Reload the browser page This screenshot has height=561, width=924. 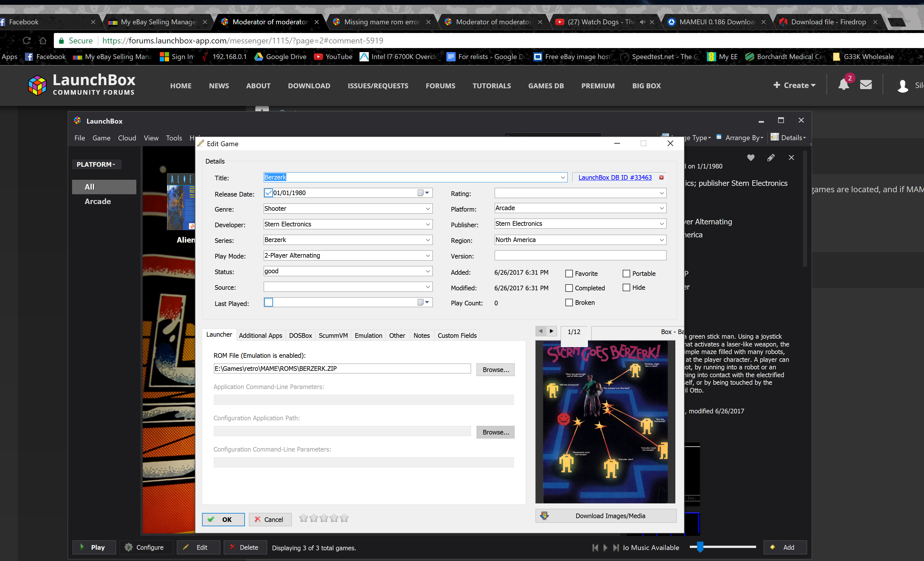[x=26, y=41]
